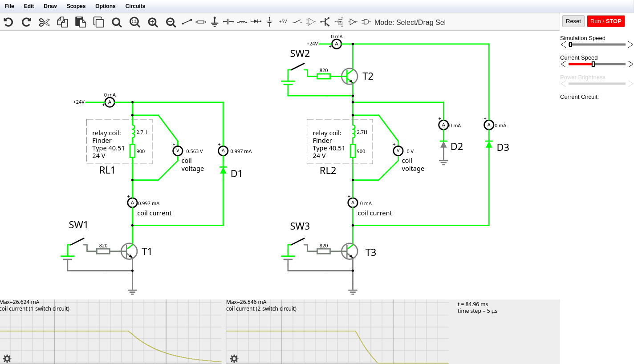Open settings gear of 2-switch scope
634x364 pixels.
pos(234,358)
